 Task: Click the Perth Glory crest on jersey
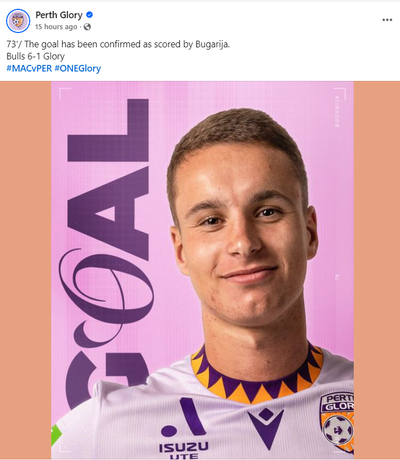tap(337, 423)
